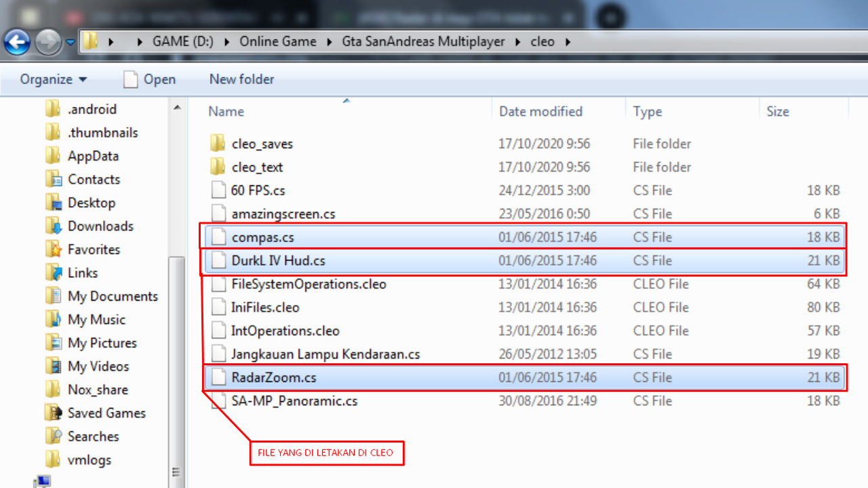Image resolution: width=868 pixels, height=488 pixels.
Task: Select Jangkauan Lampu Kendaraan.cs file
Action: coord(325,354)
